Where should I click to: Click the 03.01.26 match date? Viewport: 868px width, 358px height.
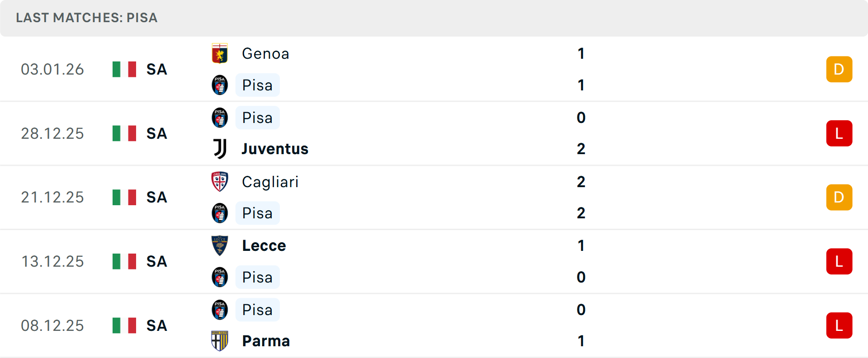[52, 69]
